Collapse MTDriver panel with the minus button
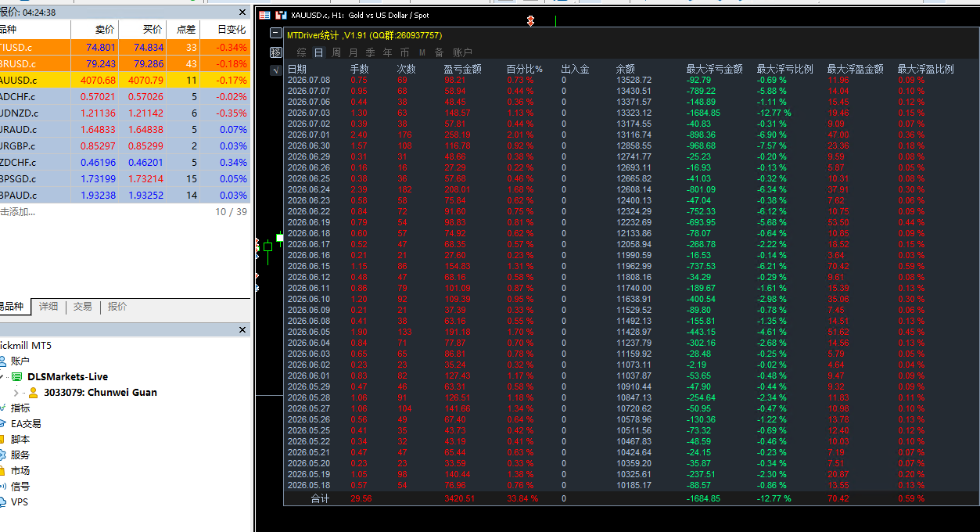The width and height of the screenshot is (980, 532). click(275, 33)
